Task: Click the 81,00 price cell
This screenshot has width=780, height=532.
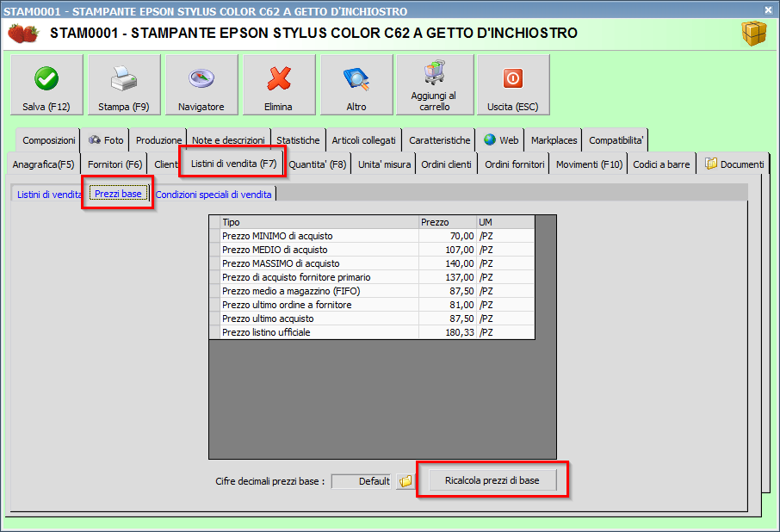Action: coord(448,305)
